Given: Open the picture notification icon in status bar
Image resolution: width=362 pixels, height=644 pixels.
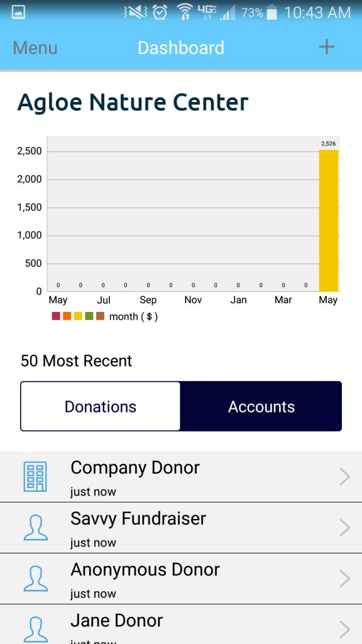Looking at the screenshot, I should point(18,13).
